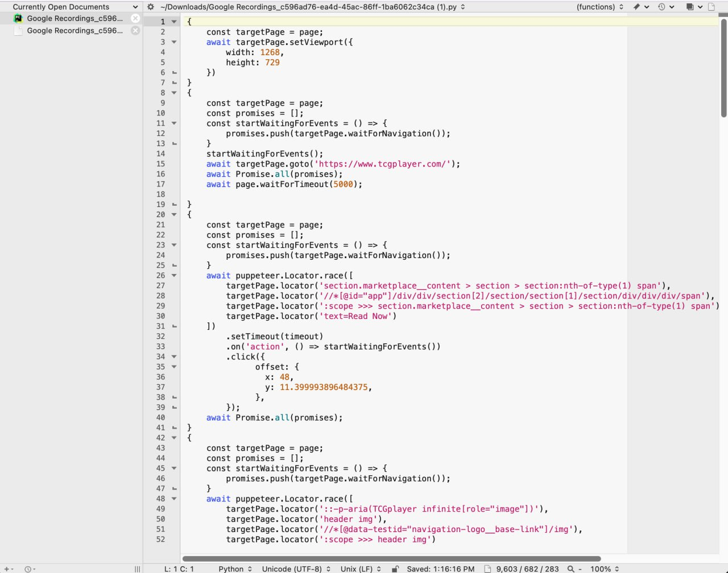Viewport: 728px width, 573px height.
Task: Click the 'text=Read Now' locator string
Action: (x=355, y=316)
